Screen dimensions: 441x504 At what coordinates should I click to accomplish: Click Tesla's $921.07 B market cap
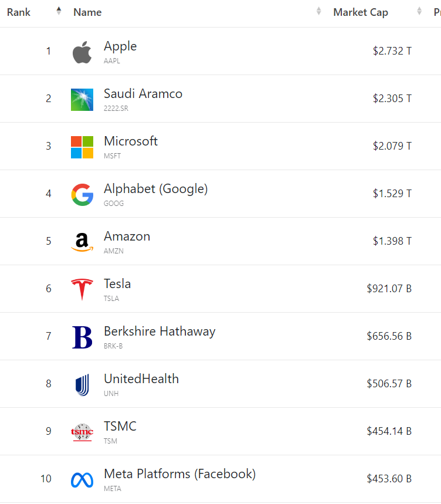389,288
